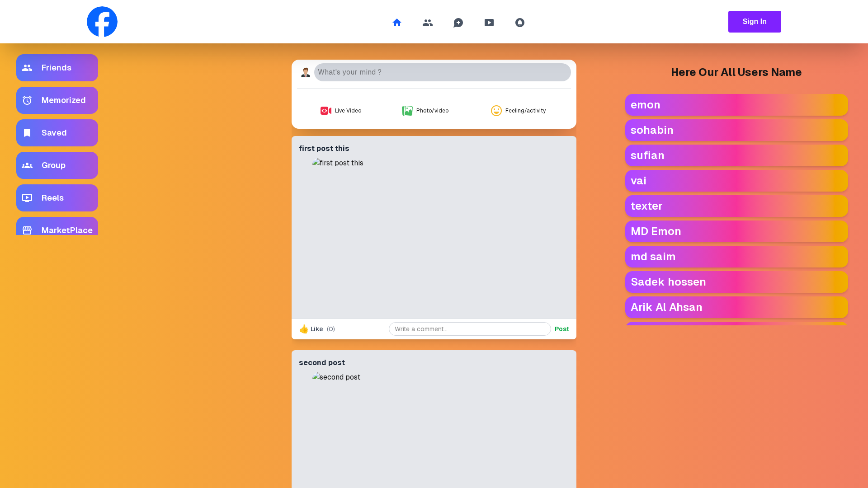The image size is (868, 488).
Task: Click the Feeling/activity label
Action: pos(525,111)
